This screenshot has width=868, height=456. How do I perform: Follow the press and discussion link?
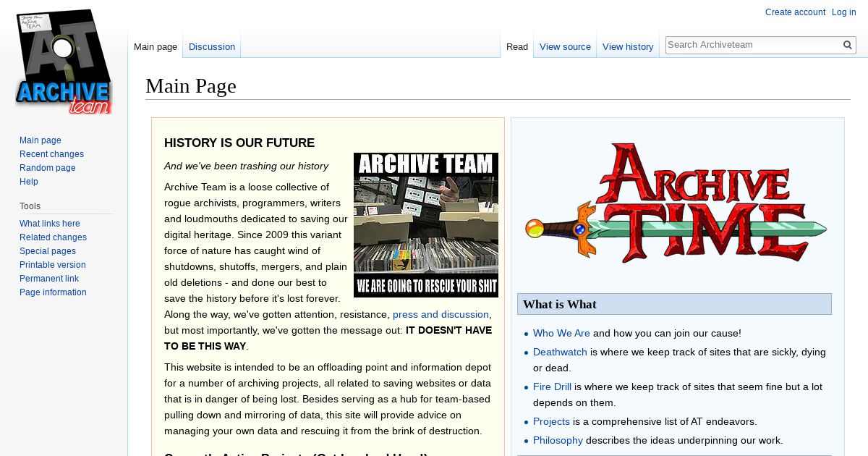click(x=441, y=314)
